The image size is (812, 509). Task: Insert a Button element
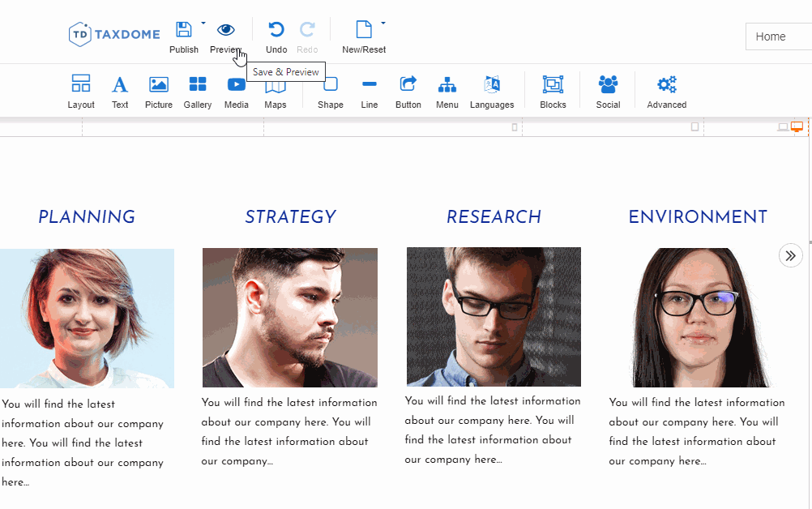408,91
